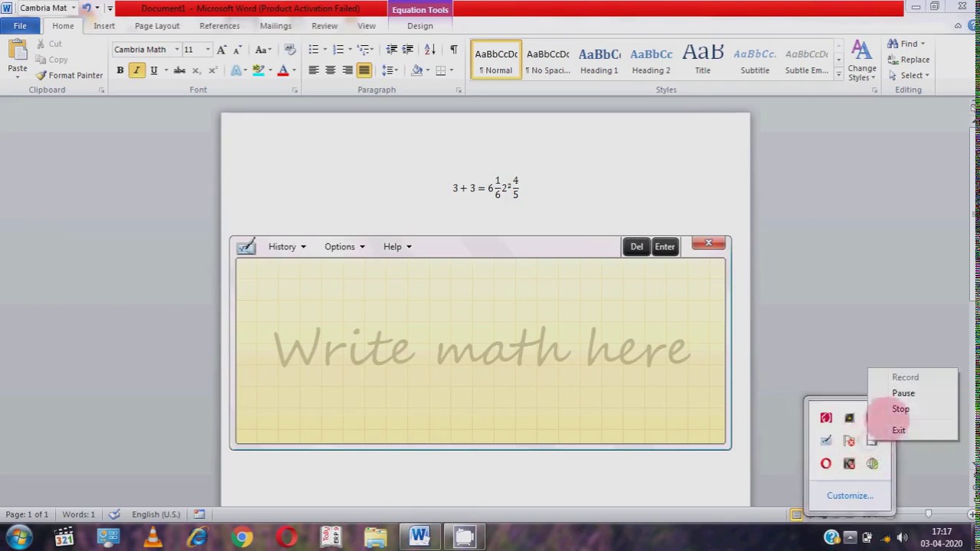Switch to the References ribbon tab

[220, 26]
